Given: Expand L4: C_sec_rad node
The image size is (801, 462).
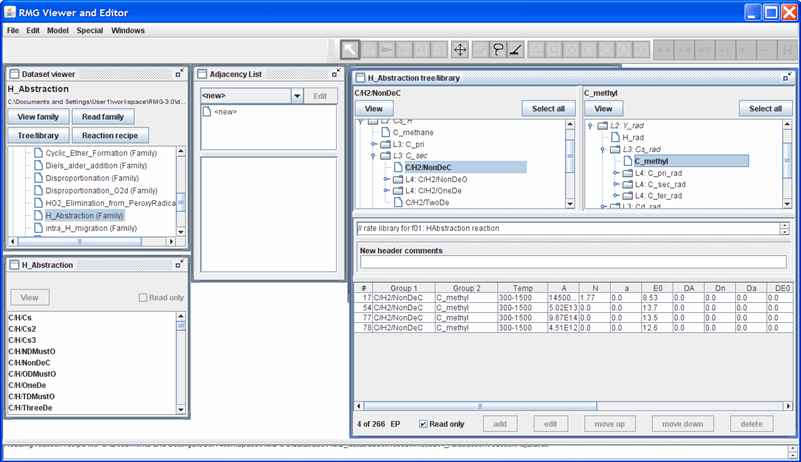Looking at the screenshot, I should coord(616,184).
